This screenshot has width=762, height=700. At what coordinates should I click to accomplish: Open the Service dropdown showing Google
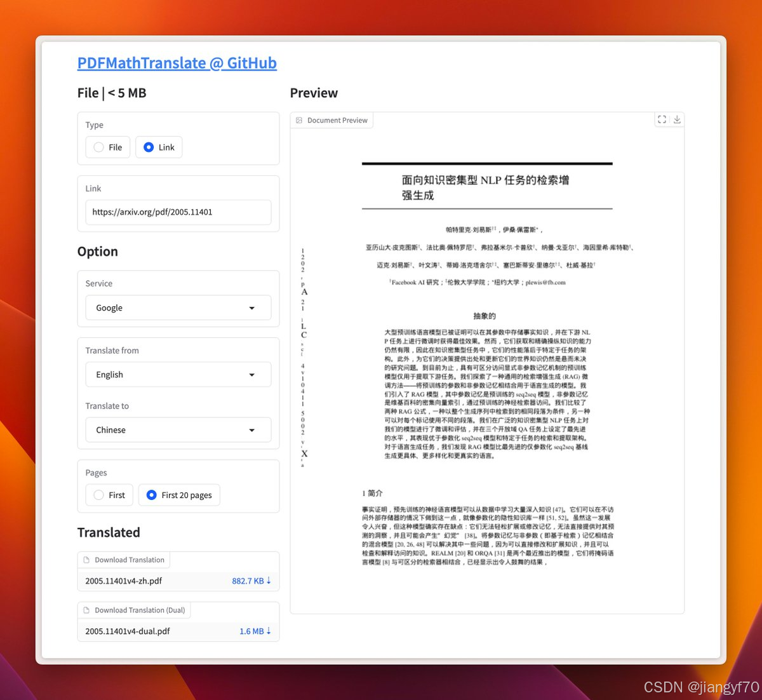point(178,307)
